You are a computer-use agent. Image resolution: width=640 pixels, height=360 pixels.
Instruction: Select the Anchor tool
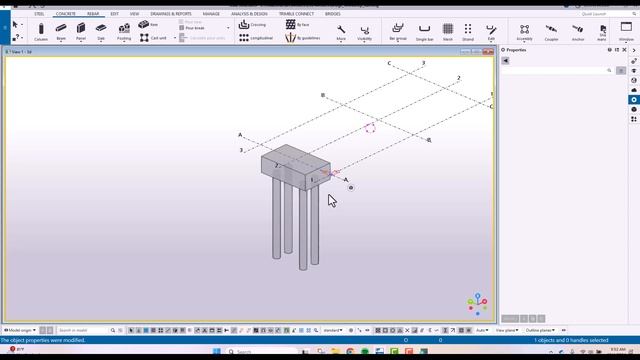click(578, 32)
